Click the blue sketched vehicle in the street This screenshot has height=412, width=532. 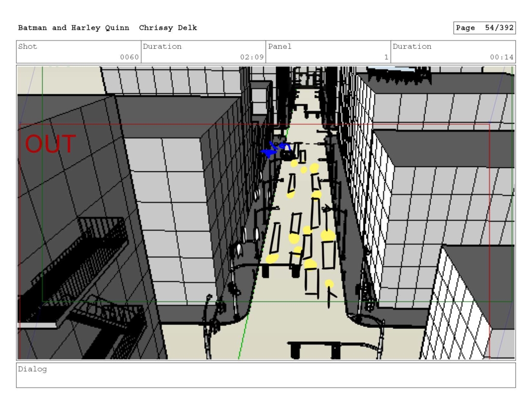coord(275,149)
